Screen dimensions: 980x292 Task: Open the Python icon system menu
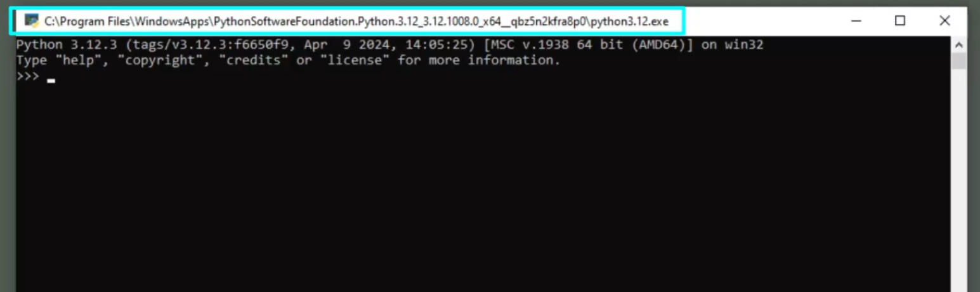[x=31, y=21]
